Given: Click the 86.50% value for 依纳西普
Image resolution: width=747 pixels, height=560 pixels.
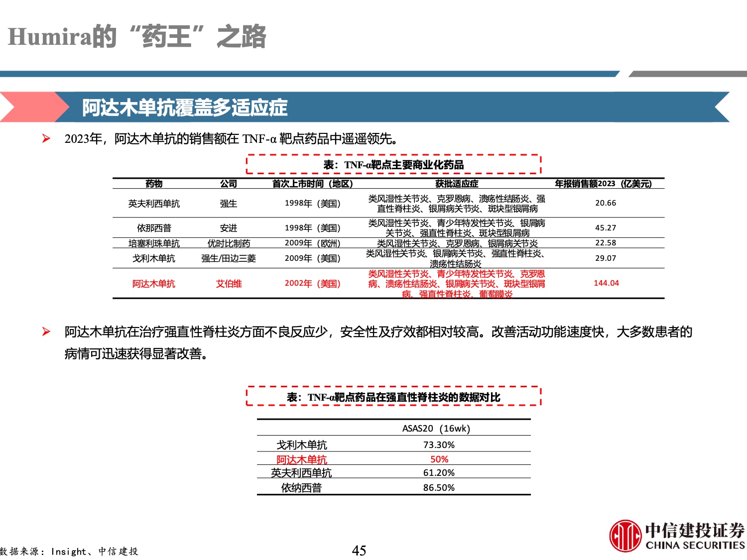Looking at the screenshot, I should coord(439,488).
